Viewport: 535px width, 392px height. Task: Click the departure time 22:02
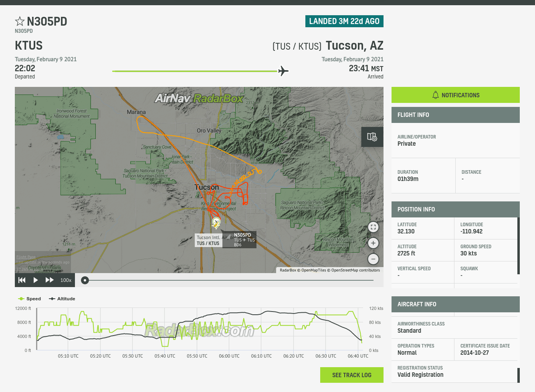[25, 68]
